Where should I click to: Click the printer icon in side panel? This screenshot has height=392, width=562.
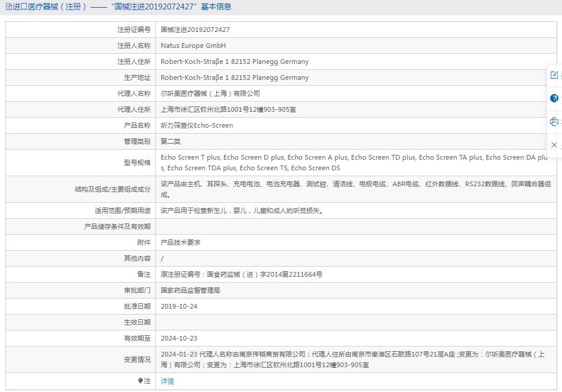(554, 122)
